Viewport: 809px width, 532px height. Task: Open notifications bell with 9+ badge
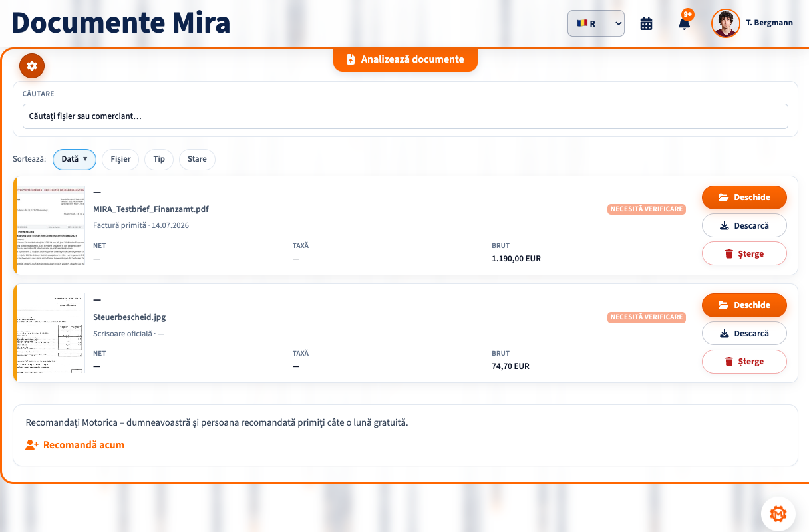click(684, 23)
